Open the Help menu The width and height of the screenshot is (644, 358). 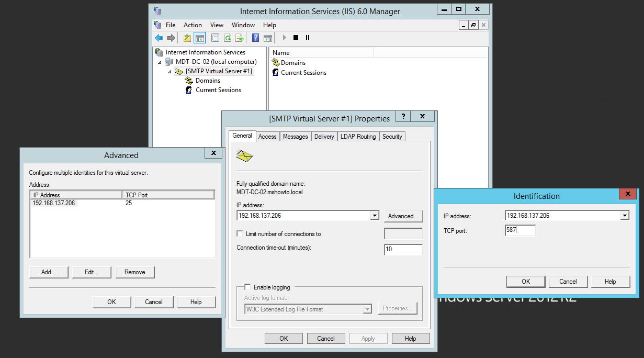(x=269, y=25)
